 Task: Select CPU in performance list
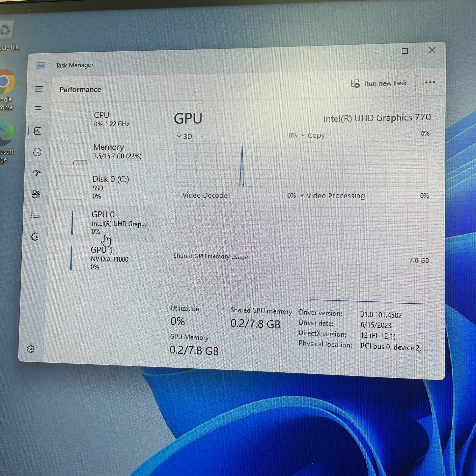coord(105,121)
